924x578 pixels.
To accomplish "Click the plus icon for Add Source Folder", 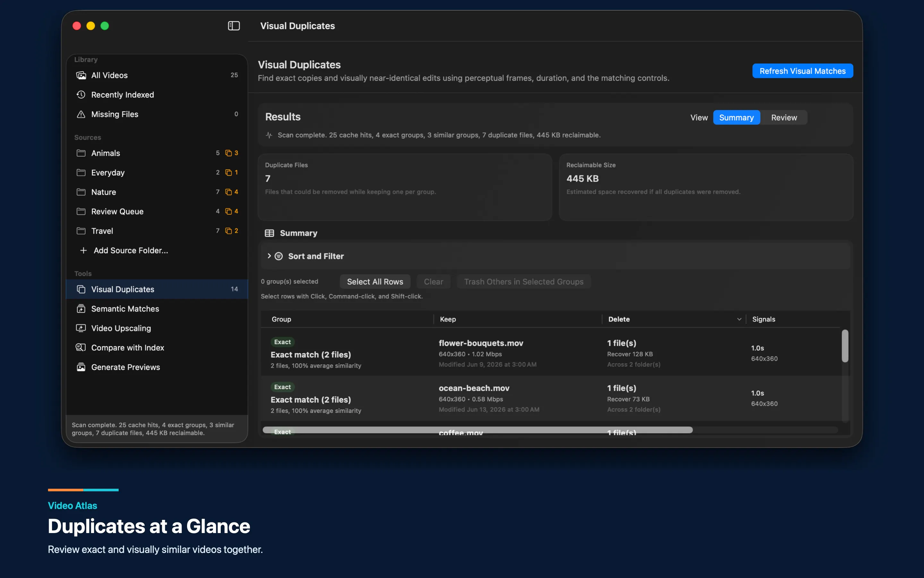I will coord(83,250).
